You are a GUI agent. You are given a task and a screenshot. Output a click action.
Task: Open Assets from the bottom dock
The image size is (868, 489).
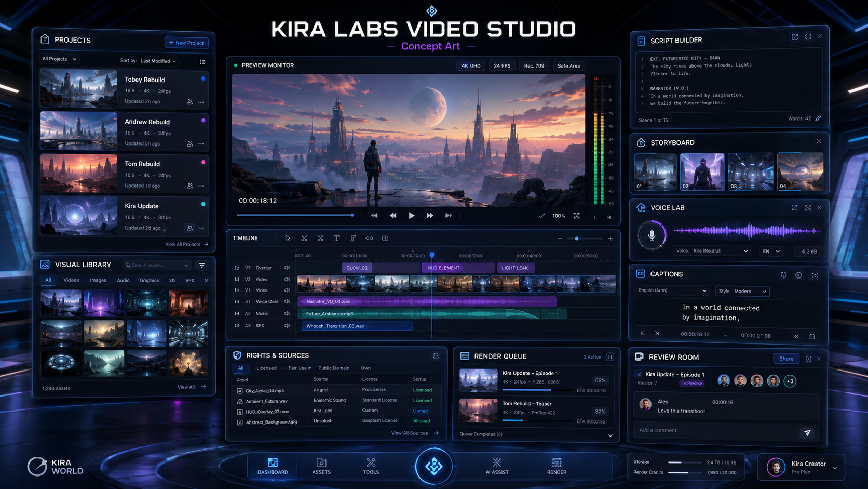point(321,466)
